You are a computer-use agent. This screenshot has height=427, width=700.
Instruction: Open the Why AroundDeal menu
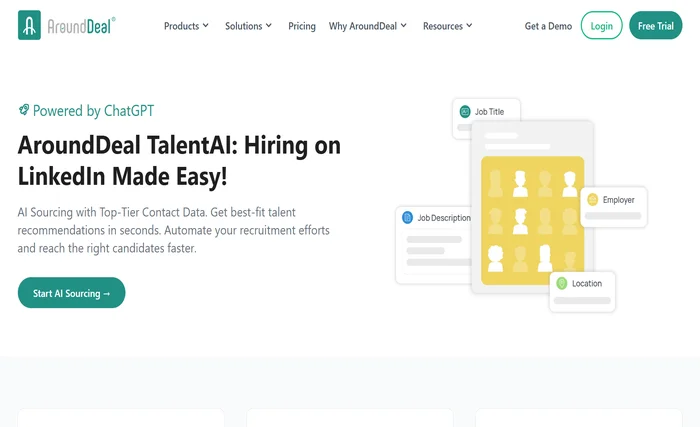pos(368,26)
